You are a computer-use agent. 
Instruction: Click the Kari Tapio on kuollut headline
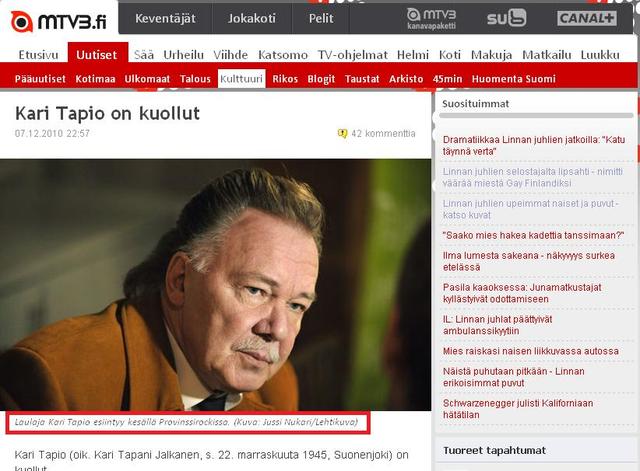(107, 113)
